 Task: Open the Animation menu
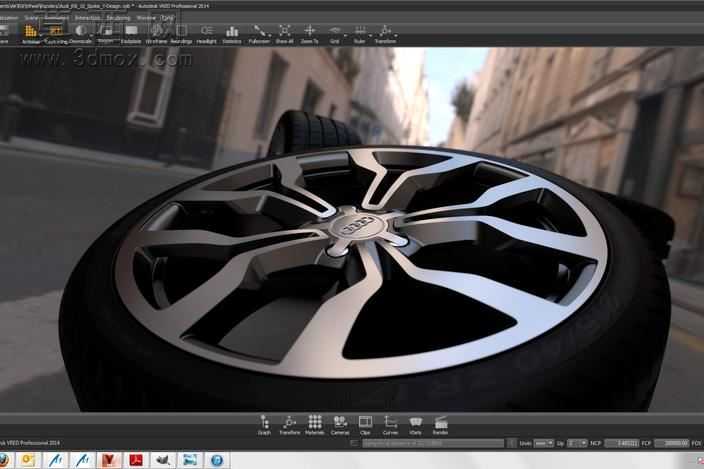pyautogui.click(x=57, y=18)
